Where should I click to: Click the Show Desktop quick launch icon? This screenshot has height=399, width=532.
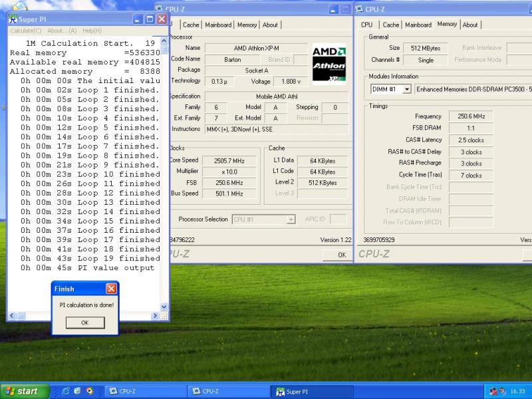77,391
